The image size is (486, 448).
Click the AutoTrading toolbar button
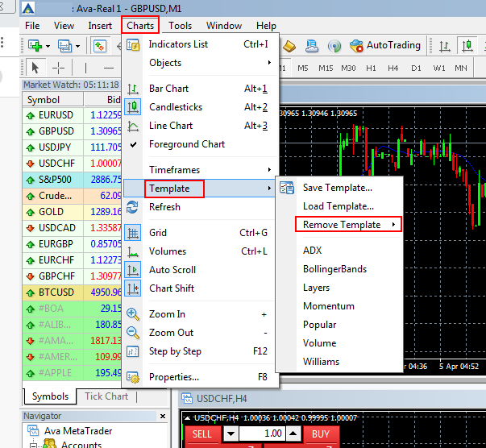[385, 45]
